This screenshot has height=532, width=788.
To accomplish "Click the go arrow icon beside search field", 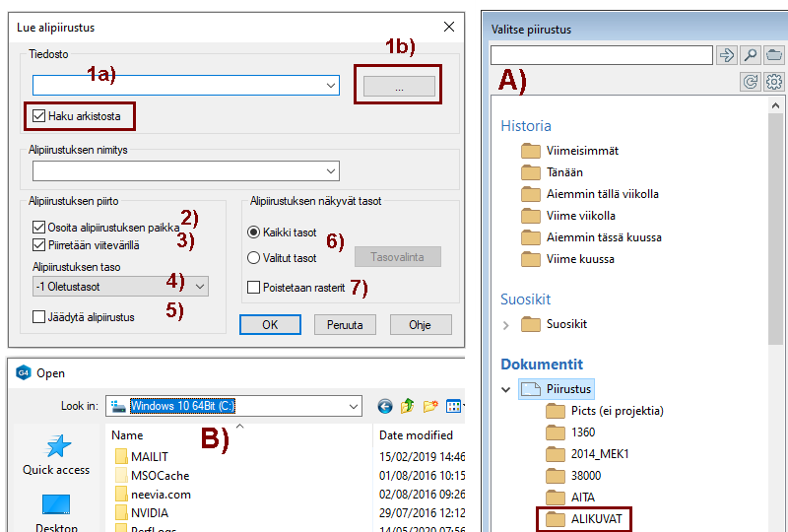I will [726, 55].
